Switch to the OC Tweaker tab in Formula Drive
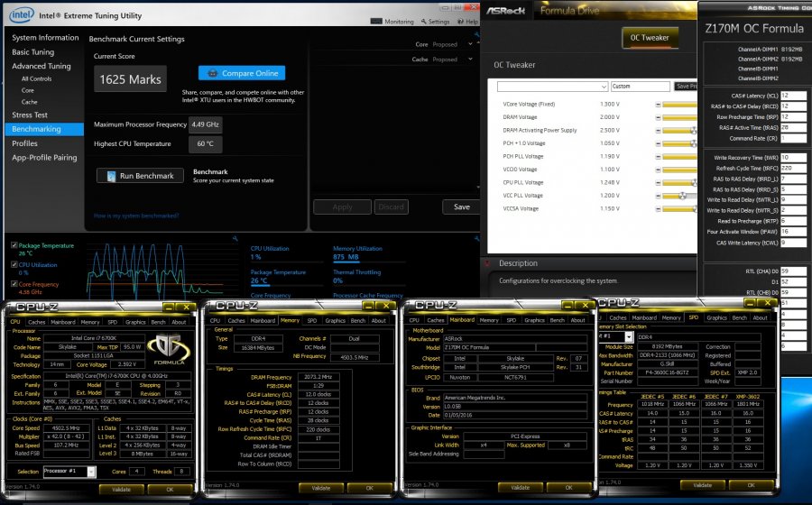 (650, 38)
